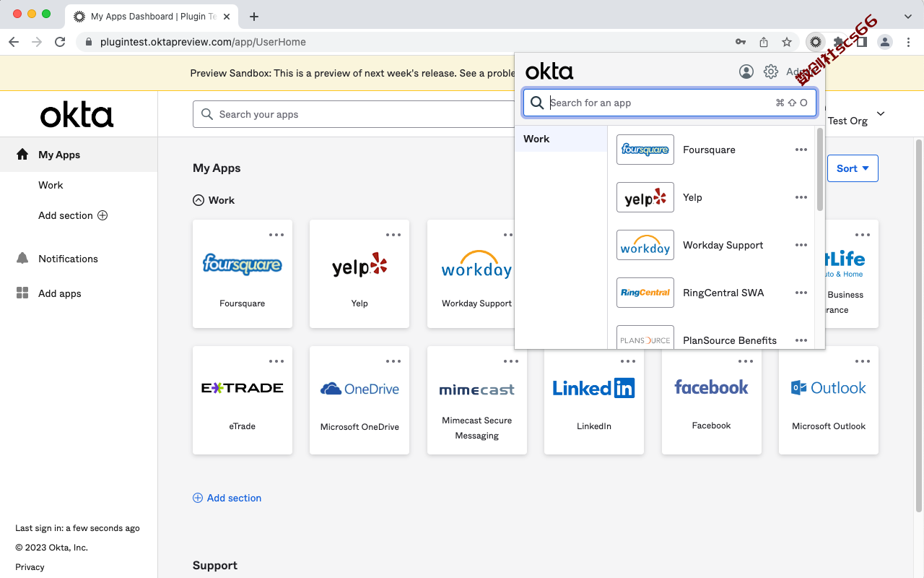Open Microsoft OneDrive tile three-dot menu
This screenshot has width=924, height=578.
393,361
